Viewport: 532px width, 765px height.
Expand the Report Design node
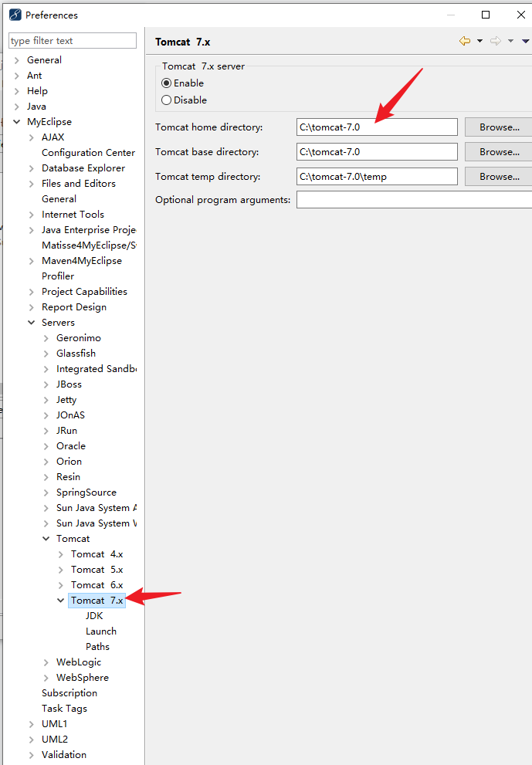31,307
